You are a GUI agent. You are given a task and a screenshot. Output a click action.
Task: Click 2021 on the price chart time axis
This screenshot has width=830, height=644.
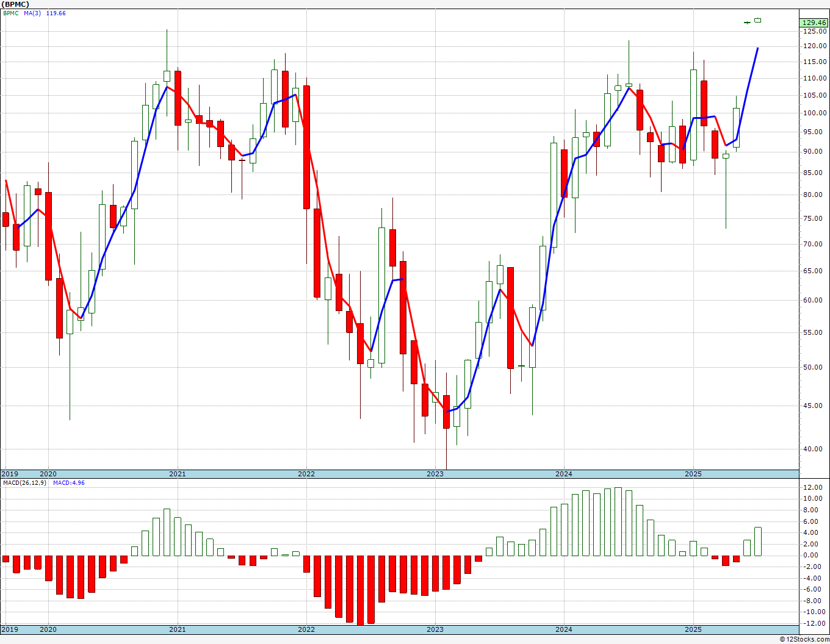click(x=177, y=474)
